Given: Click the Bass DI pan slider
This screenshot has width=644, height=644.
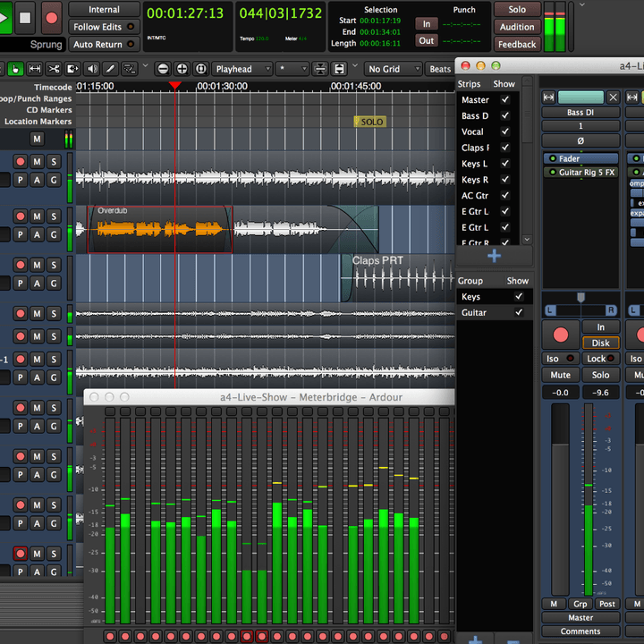Looking at the screenshot, I should click(580, 310).
